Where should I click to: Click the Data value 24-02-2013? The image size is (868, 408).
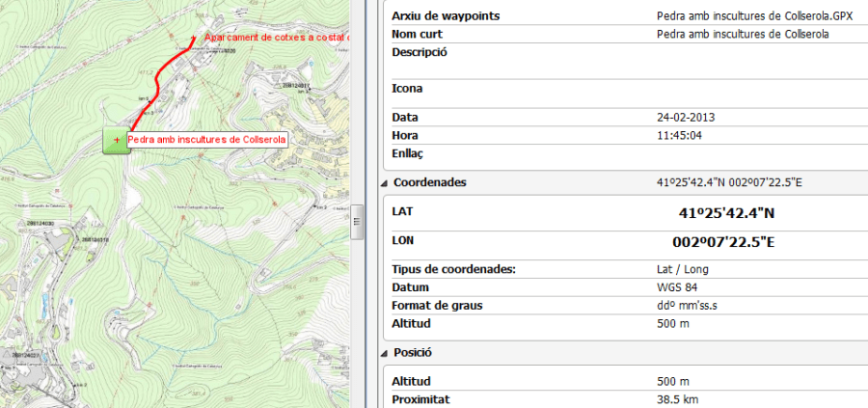click(x=686, y=118)
